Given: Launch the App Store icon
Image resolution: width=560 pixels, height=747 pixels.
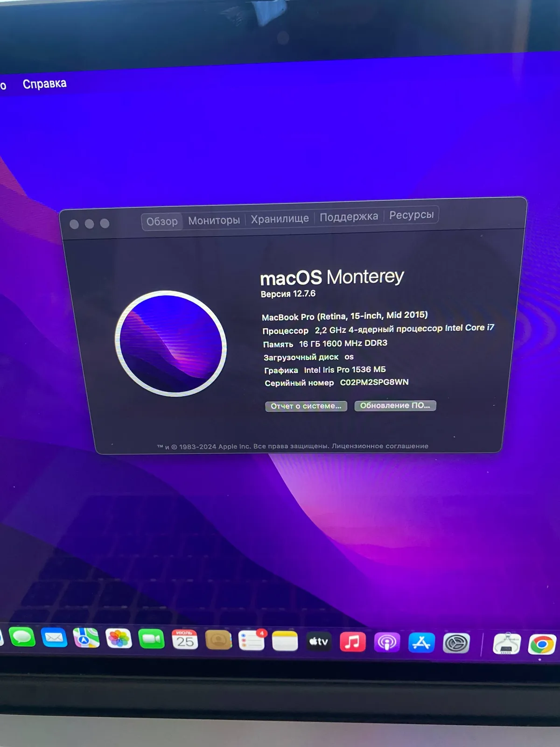Looking at the screenshot, I should (x=421, y=643).
